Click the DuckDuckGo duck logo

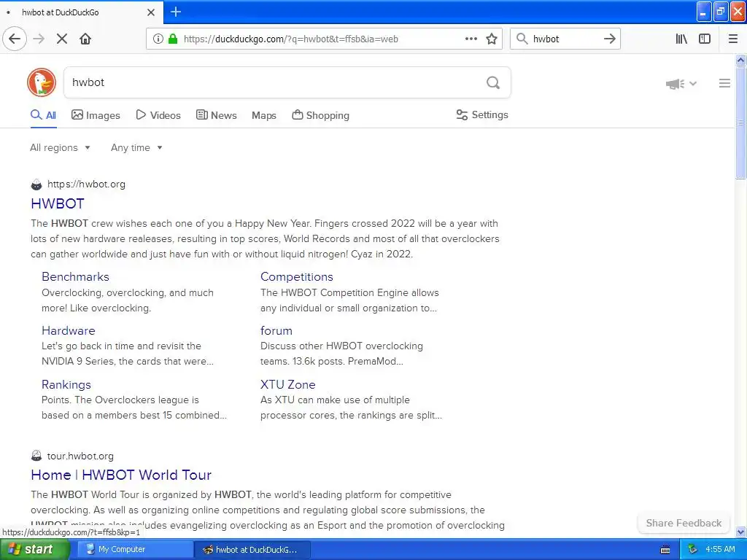pyautogui.click(x=42, y=82)
